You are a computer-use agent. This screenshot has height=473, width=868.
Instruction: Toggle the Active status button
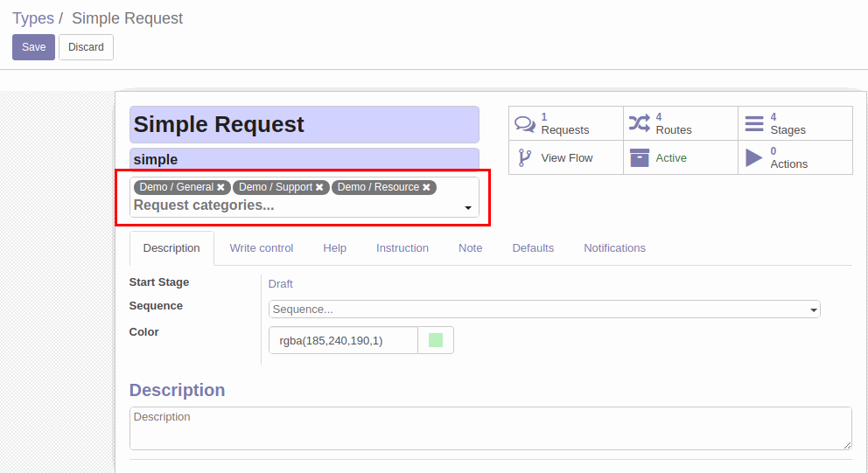(681, 157)
